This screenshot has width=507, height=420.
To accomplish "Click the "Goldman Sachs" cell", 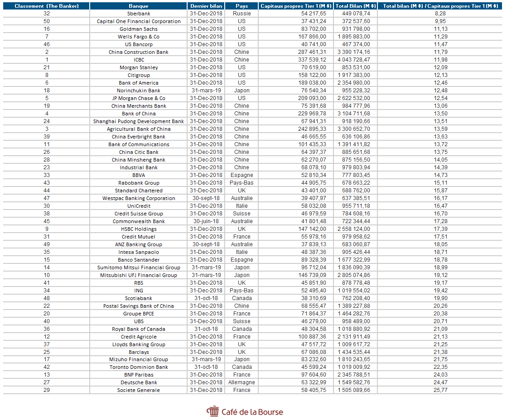I will (139, 29).
